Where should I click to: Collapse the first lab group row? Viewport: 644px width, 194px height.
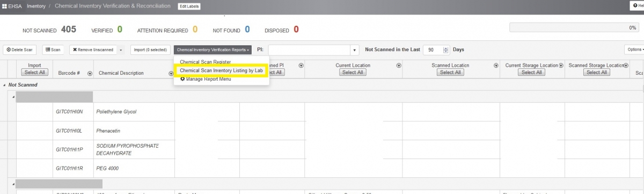click(x=13, y=97)
